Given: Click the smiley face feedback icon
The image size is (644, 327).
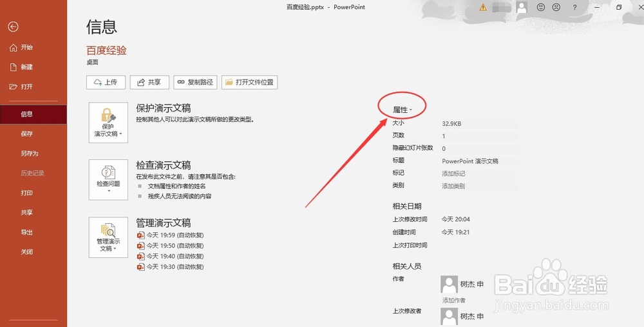Looking at the screenshot, I should [x=541, y=7].
